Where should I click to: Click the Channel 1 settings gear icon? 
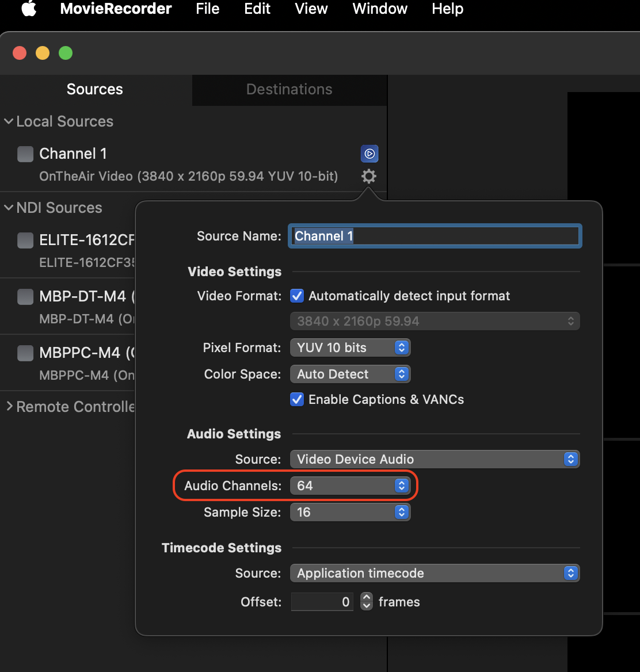369,176
